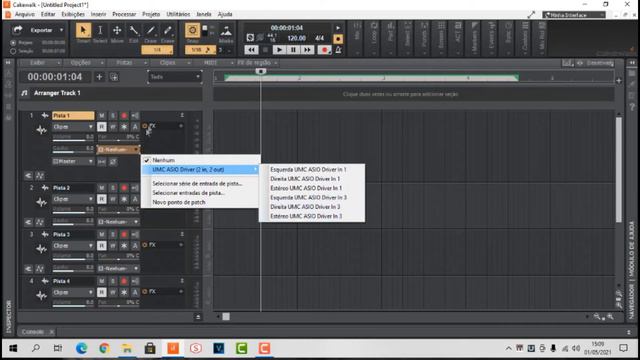Open the Marks snap options
The width and height of the screenshot is (640, 360).
pos(226,31)
